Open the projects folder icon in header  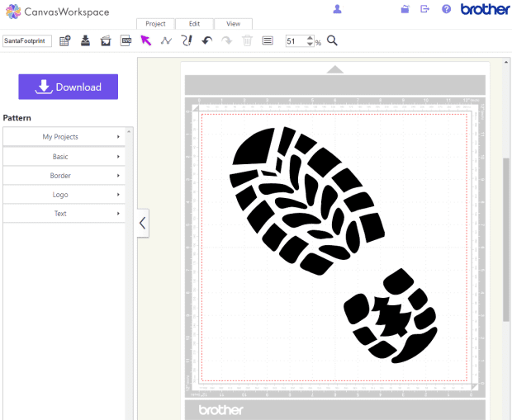(405, 9)
